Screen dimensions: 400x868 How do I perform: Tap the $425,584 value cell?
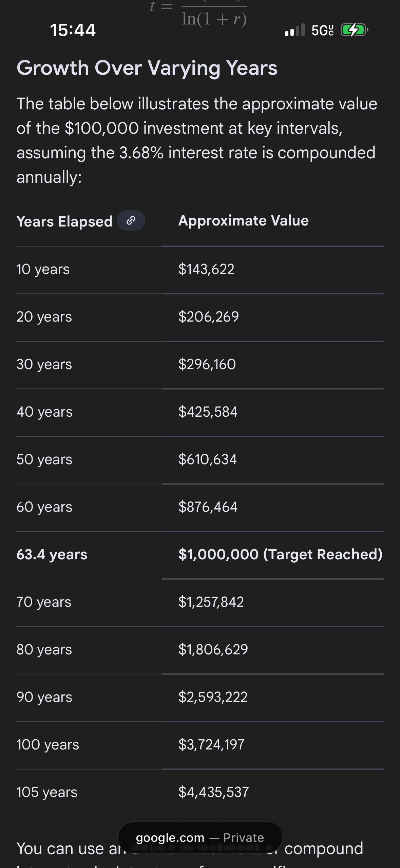coord(208,412)
